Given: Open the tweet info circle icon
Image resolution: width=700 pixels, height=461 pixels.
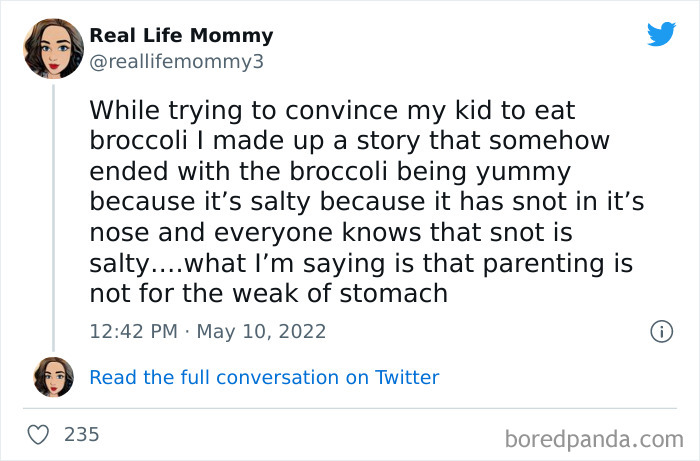Looking at the screenshot, I should pyautogui.click(x=661, y=331).
